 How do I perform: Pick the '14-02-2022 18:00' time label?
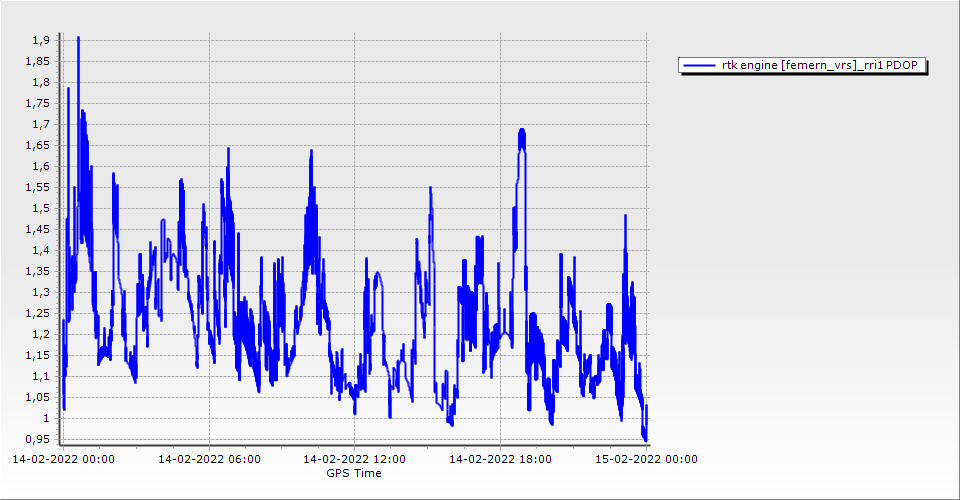(x=501, y=460)
